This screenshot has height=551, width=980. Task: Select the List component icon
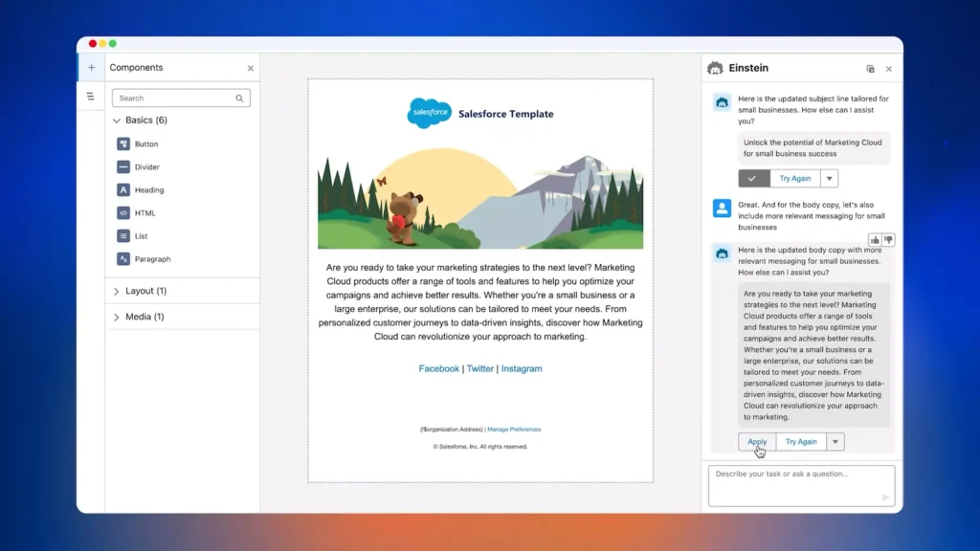123,236
